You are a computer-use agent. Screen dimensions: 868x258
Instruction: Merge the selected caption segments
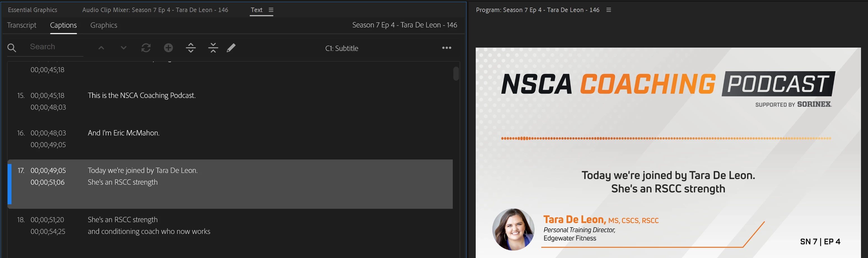(213, 48)
